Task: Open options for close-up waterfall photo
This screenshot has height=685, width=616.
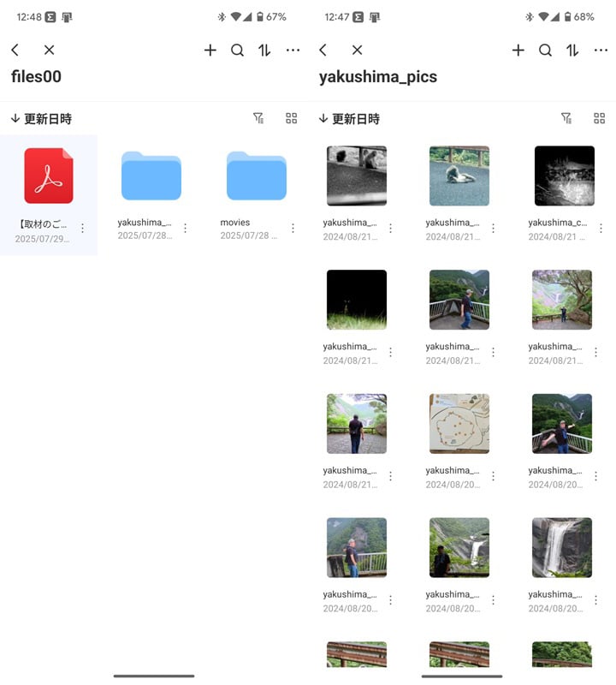Action: (595, 600)
